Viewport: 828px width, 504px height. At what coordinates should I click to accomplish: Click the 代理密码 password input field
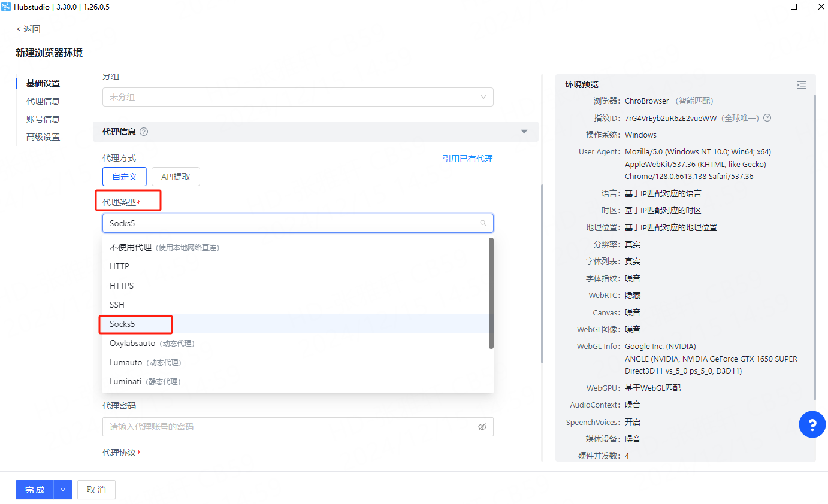[288, 427]
